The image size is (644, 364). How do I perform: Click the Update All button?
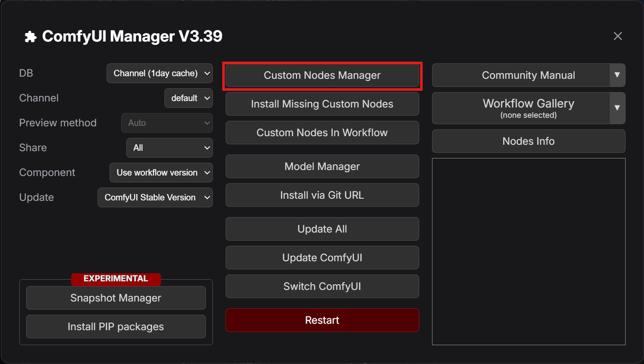coord(322,229)
